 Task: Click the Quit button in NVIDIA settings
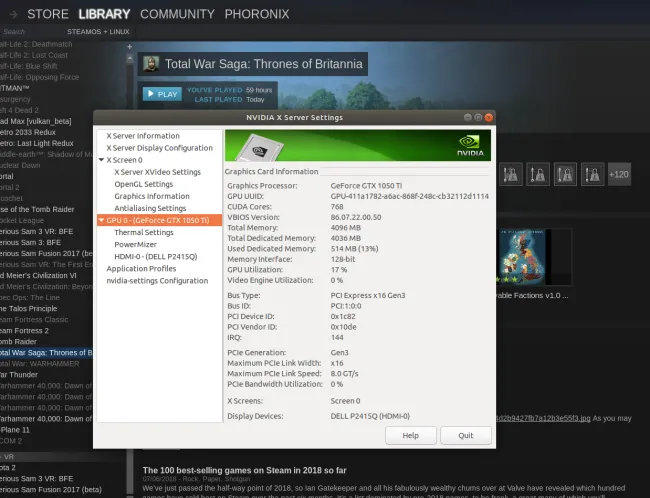(x=466, y=435)
